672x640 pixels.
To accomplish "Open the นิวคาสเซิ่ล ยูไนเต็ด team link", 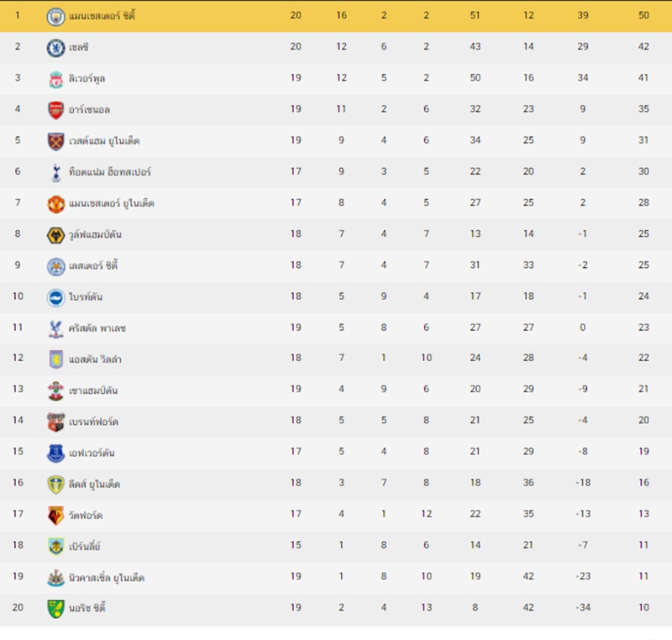I will click(107, 578).
